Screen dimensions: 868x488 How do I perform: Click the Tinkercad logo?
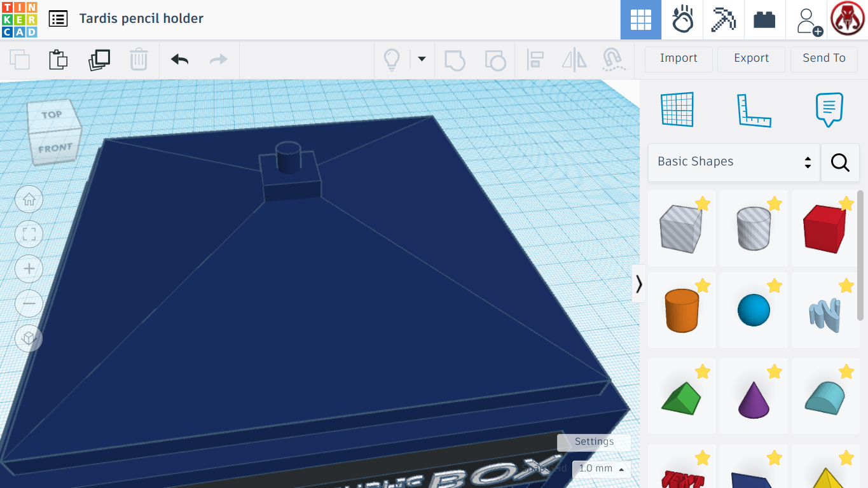tap(20, 19)
